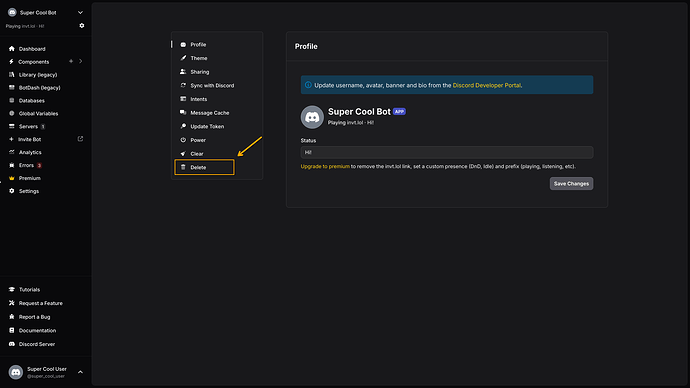The height and width of the screenshot is (388, 690).
Task: Add a new component with the plus icon
Action: click(71, 62)
